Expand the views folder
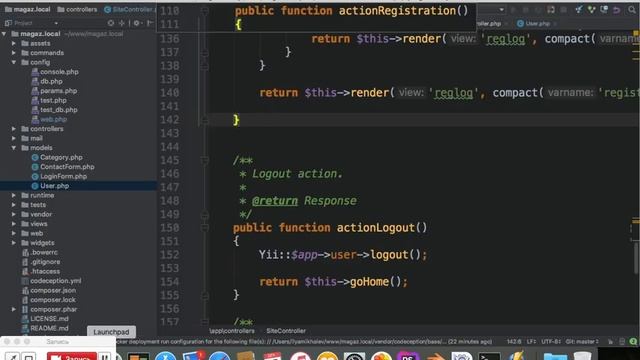Image resolution: width=640 pixels, height=360 pixels. coord(14,224)
